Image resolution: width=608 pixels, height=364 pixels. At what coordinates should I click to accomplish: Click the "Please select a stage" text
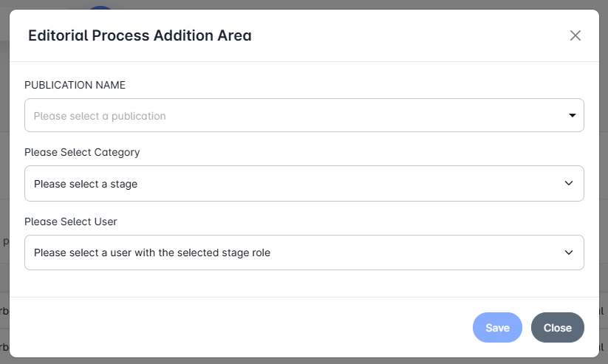pos(86,184)
